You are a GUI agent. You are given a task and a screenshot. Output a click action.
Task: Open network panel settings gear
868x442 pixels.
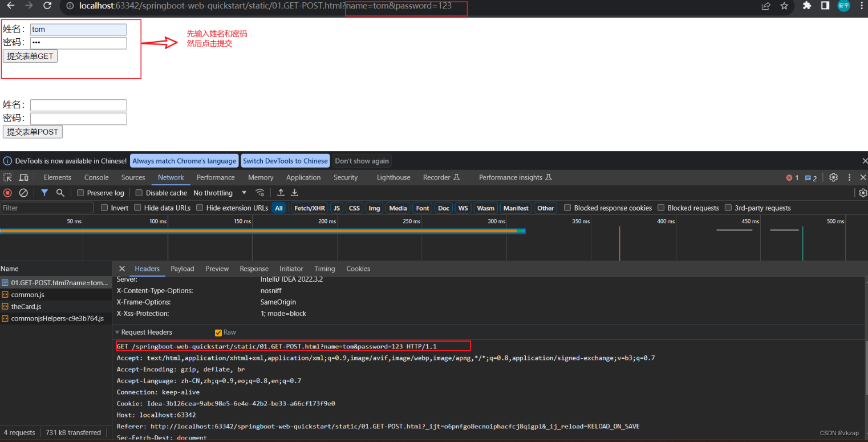pos(863,193)
